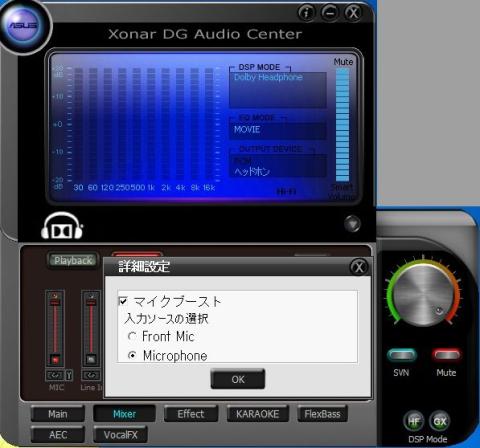The width and height of the screenshot is (480, 448).
Task: Click the master volume knob
Action: [423, 294]
